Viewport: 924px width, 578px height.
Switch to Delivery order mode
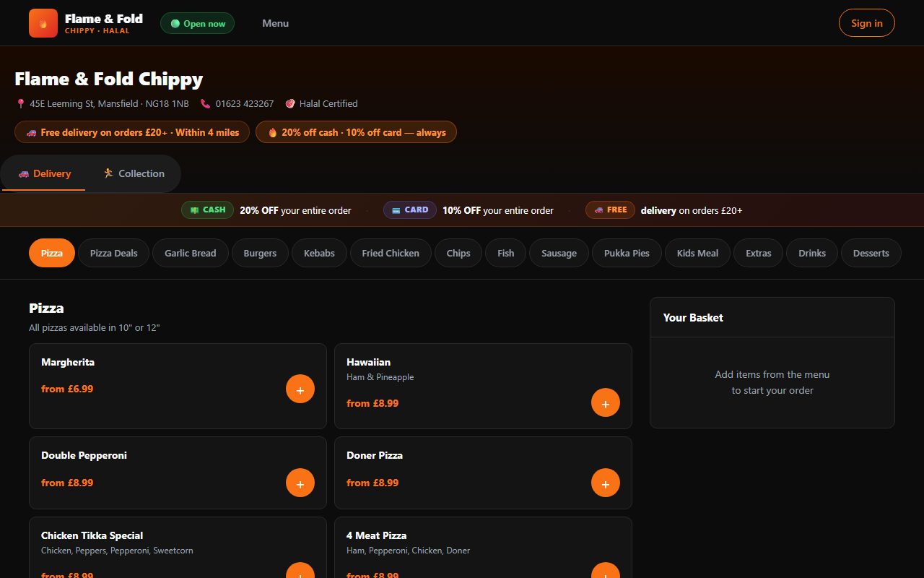coord(44,173)
